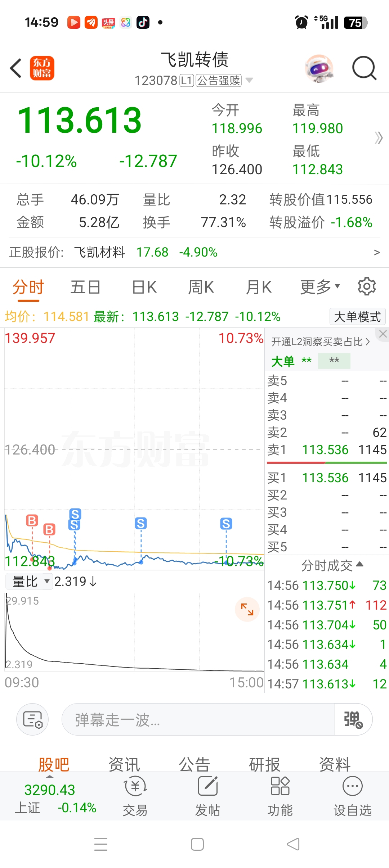Screen dimensions: 389x868
Task: Tap the 14:56 113.751 trade row
Action: click(x=327, y=605)
